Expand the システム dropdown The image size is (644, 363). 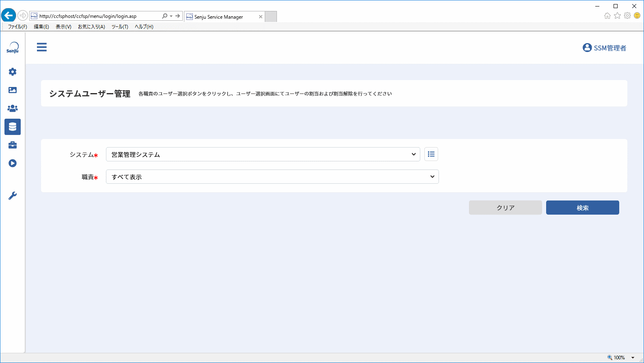point(263,154)
